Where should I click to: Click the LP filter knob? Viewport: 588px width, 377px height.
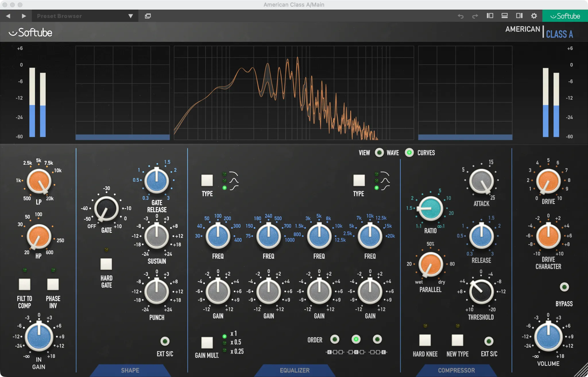click(x=39, y=181)
